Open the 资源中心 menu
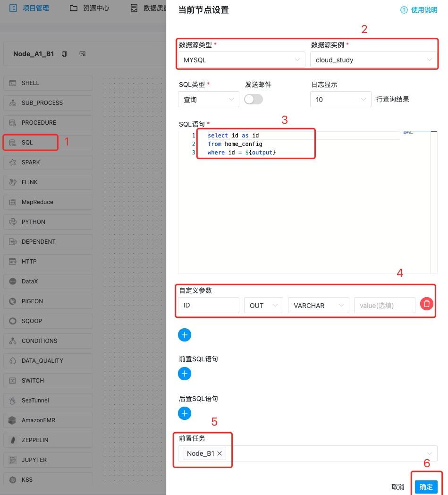This screenshot has width=448, height=495. [90, 8]
